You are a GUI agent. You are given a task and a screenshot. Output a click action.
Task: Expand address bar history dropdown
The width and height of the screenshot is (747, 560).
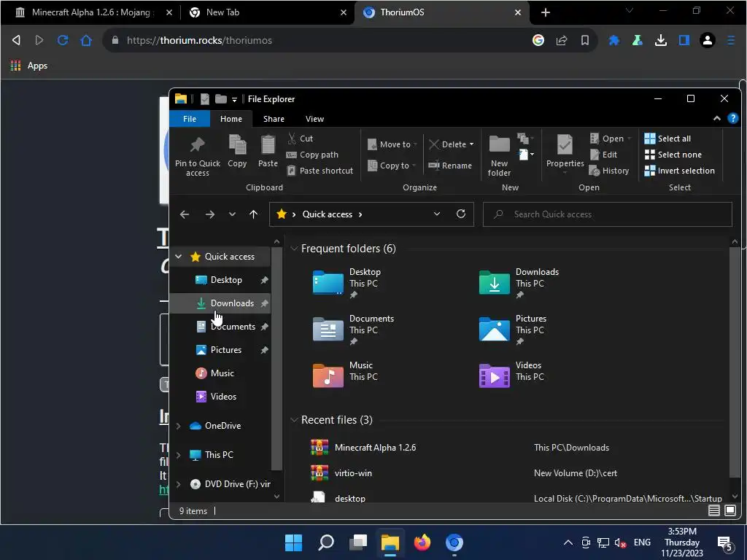coord(437,214)
